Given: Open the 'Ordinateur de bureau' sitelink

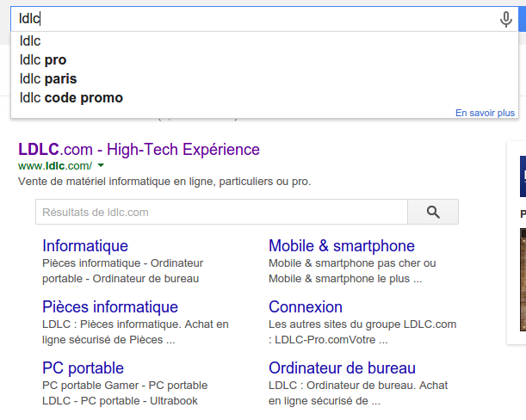Looking at the screenshot, I should (x=342, y=368).
